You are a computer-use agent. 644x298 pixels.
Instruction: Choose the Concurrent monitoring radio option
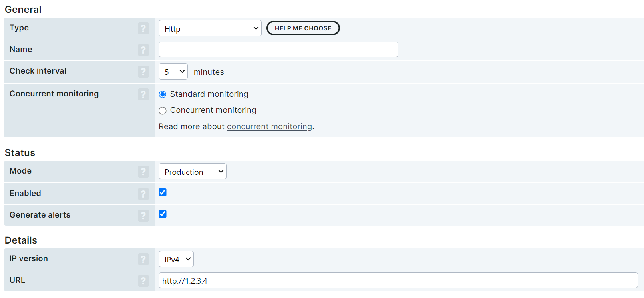click(163, 111)
